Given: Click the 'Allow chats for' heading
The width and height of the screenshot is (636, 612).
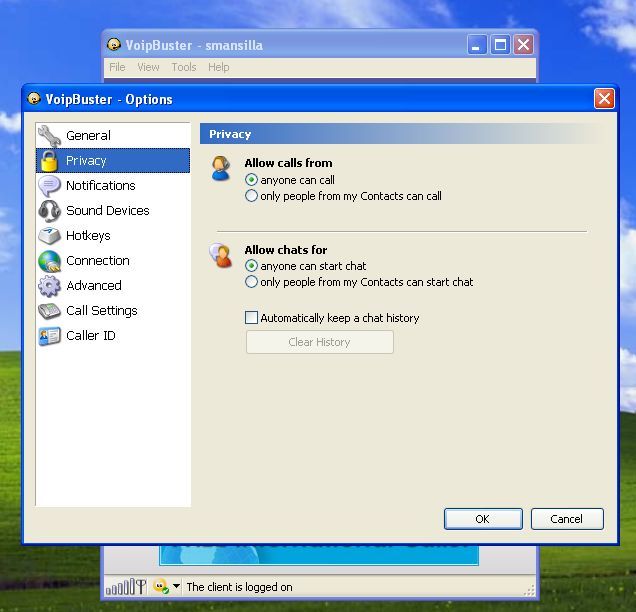Looking at the screenshot, I should click(x=286, y=250).
